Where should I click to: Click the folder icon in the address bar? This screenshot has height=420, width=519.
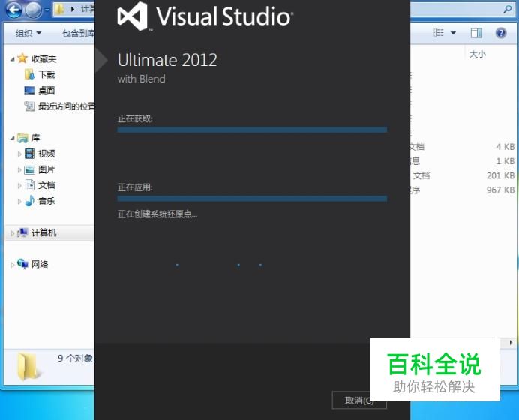[x=59, y=9]
